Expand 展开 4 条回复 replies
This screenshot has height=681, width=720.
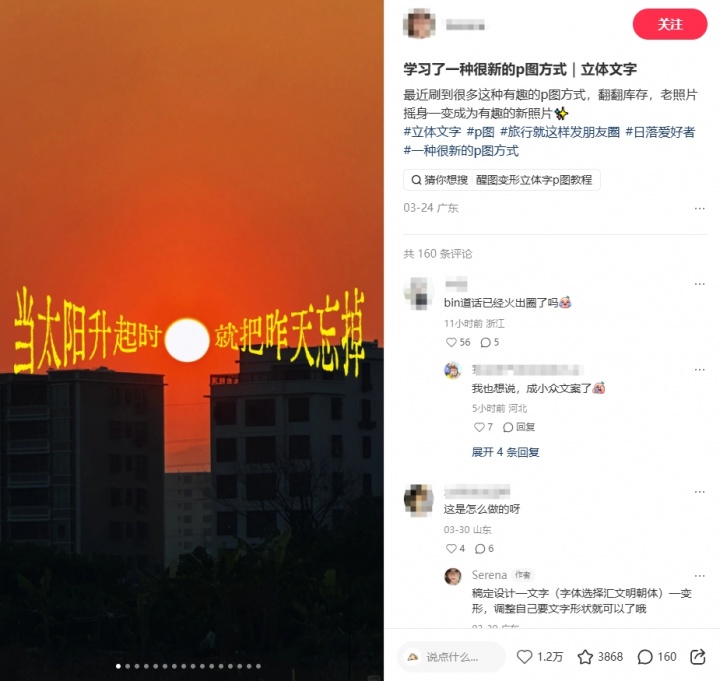tap(505, 452)
